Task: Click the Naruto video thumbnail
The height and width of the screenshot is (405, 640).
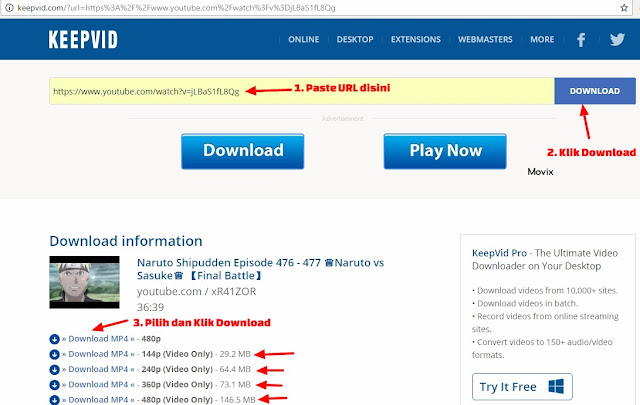Action: coord(84,282)
